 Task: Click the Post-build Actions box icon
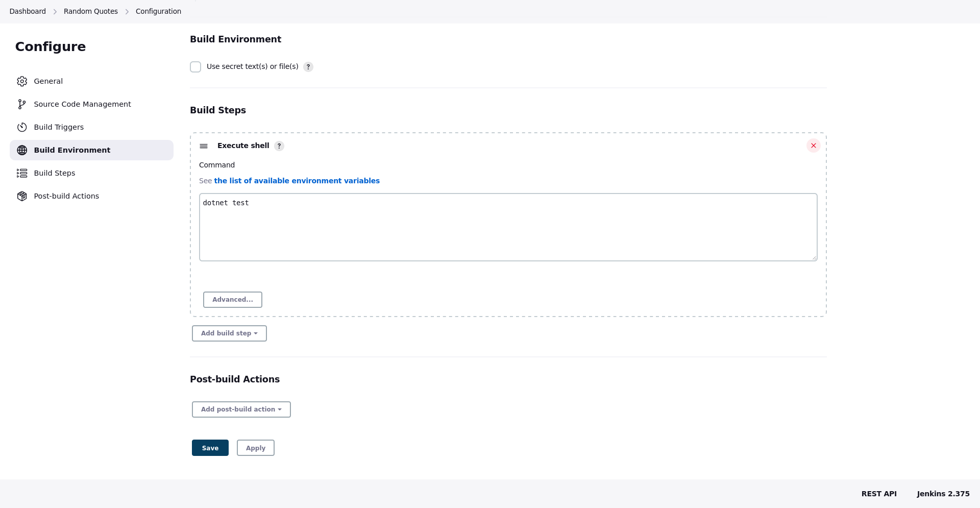(x=22, y=196)
